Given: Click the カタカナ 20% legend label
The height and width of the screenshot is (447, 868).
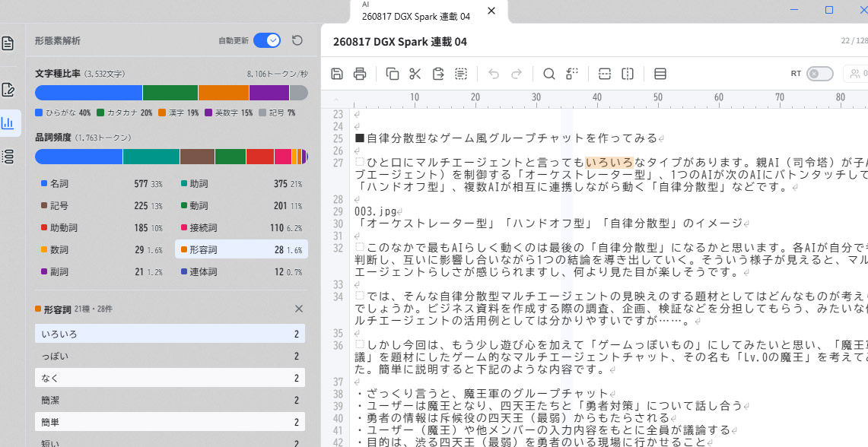Looking at the screenshot, I should tap(125, 113).
